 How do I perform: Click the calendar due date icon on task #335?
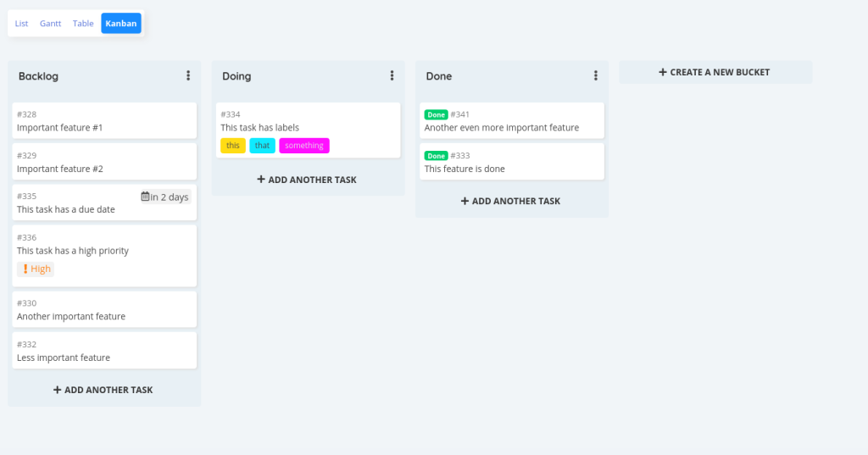click(x=145, y=197)
